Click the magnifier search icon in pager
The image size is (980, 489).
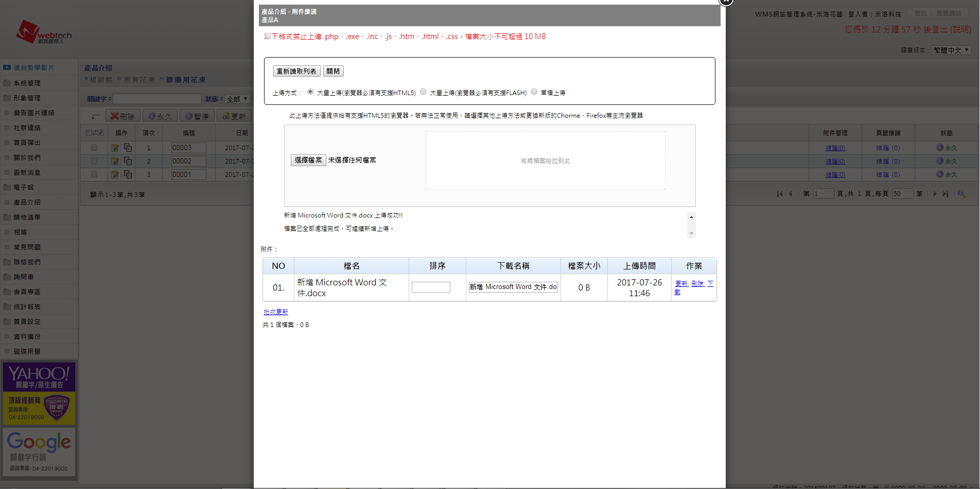click(x=961, y=194)
